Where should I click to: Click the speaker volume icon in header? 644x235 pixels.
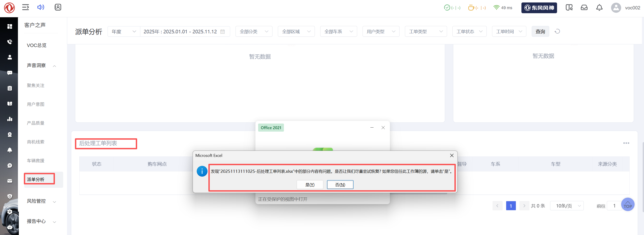coord(41,7)
